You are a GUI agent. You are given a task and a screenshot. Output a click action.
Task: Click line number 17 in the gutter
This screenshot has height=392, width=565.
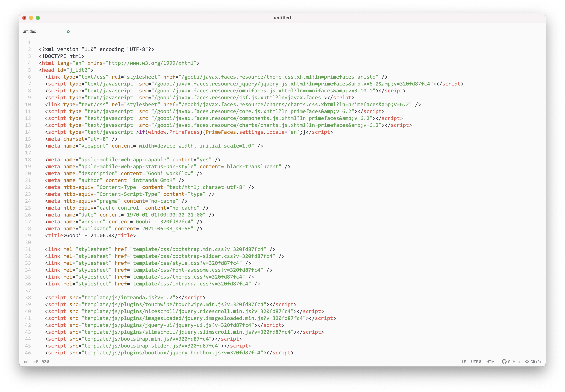click(x=28, y=153)
